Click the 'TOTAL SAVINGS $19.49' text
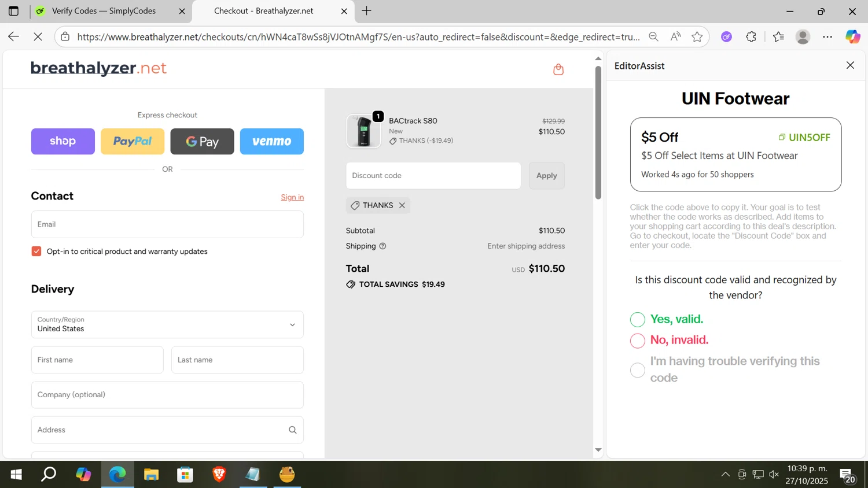Image resolution: width=868 pixels, height=488 pixels. point(402,284)
